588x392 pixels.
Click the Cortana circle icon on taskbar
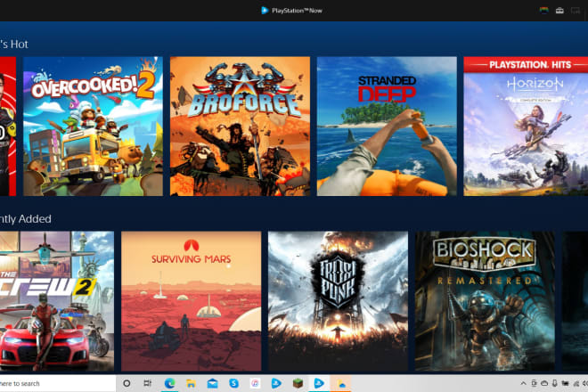(x=127, y=383)
